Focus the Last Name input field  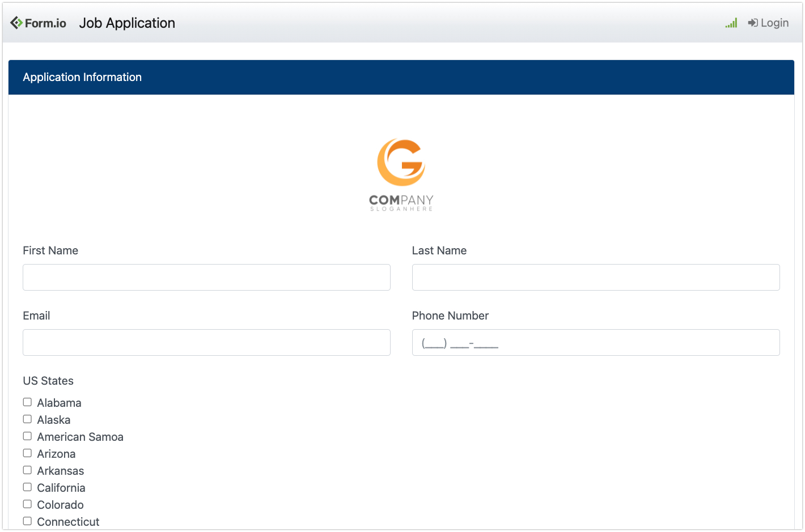pos(595,277)
